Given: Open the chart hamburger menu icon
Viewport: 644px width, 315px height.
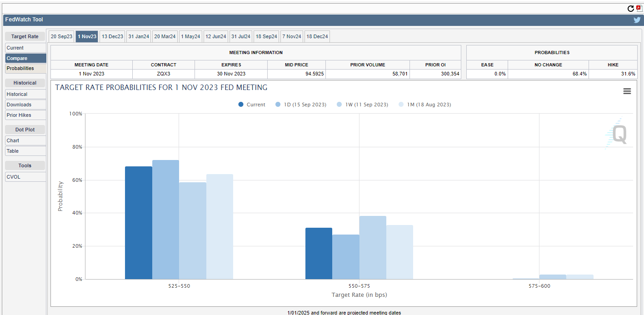Looking at the screenshot, I should click(x=627, y=91).
